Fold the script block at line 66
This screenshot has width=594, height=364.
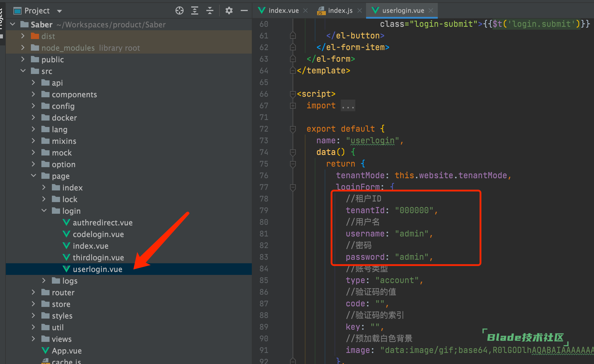pos(293,94)
